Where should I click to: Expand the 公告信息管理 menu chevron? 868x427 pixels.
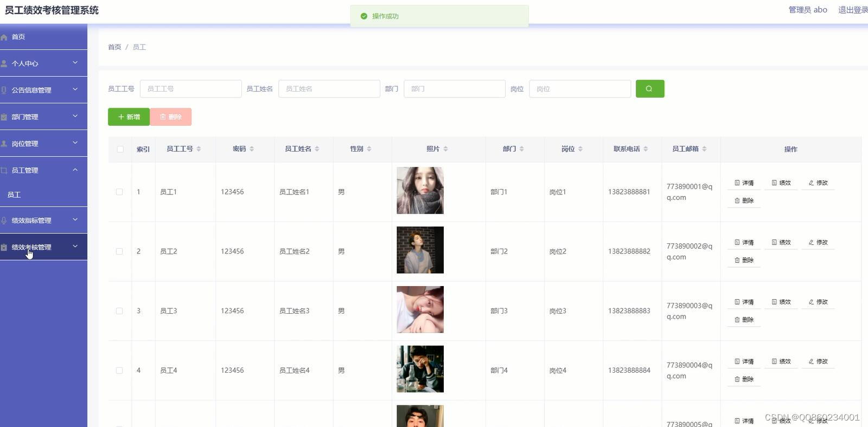[x=75, y=89]
